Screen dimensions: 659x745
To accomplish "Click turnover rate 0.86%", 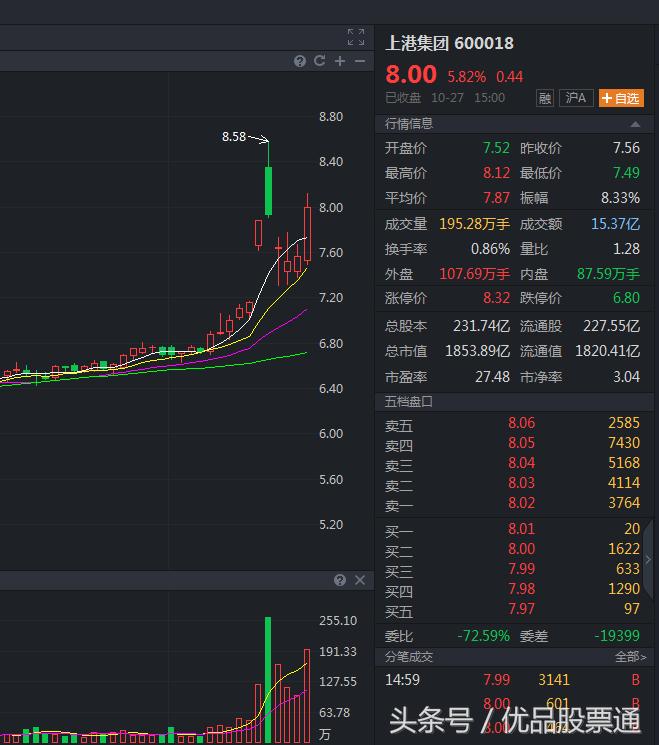I will (x=490, y=248).
